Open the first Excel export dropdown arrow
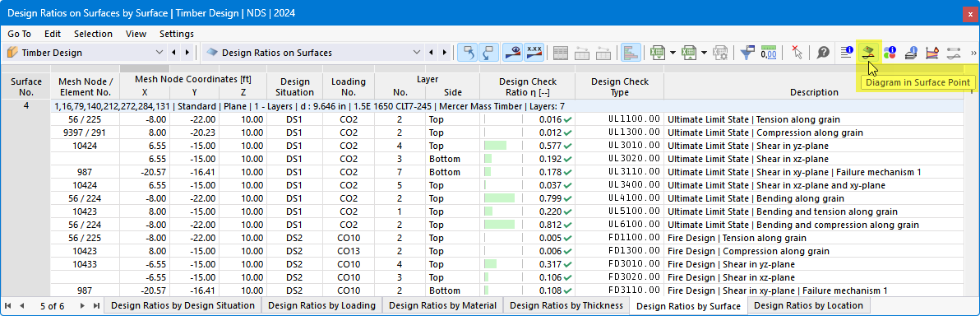980x316 pixels. click(673, 53)
